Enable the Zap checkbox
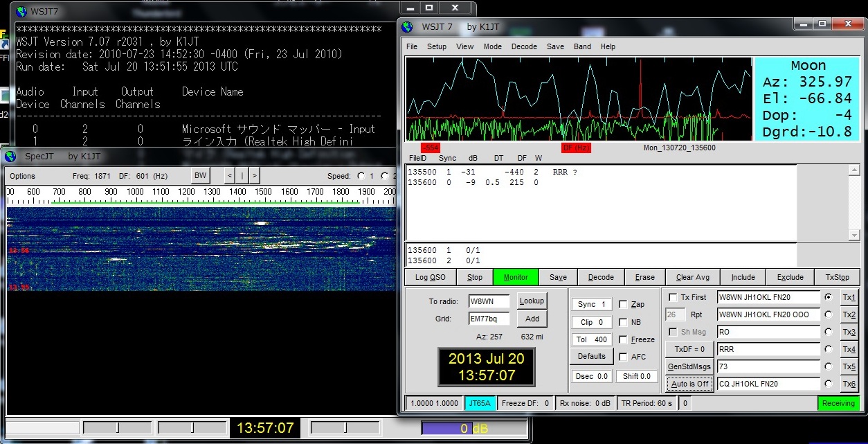Image resolution: width=868 pixels, height=444 pixels. tap(624, 304)
